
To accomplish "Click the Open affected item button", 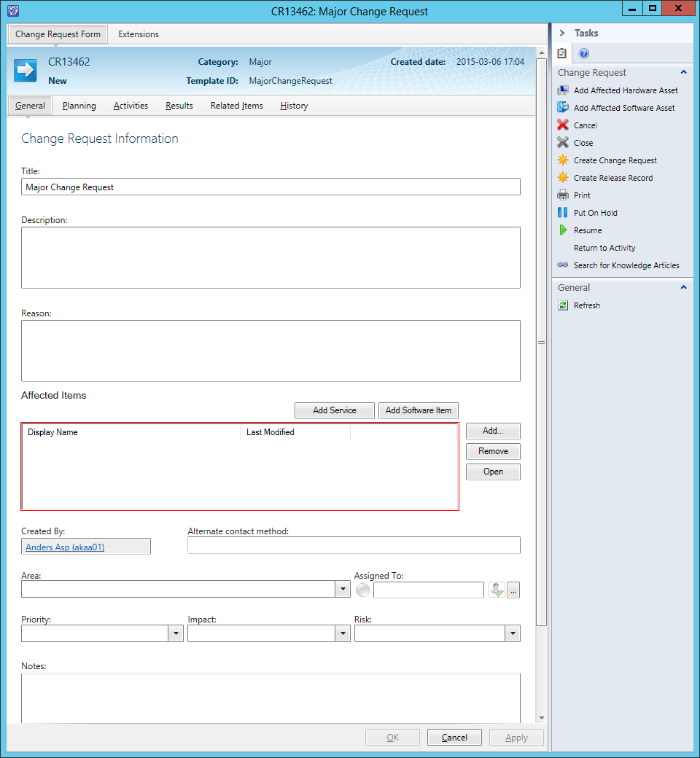I will [493, 472].
